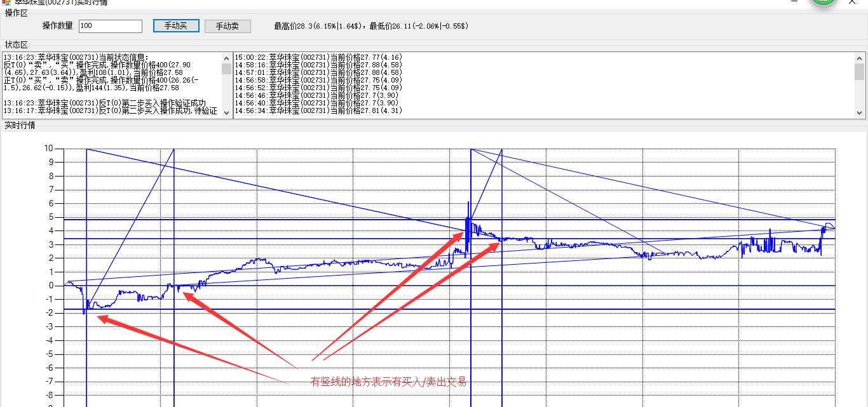Click the y-axis label 5 on the chart
The image size is (868, 407).
click(x=51, y=217)
